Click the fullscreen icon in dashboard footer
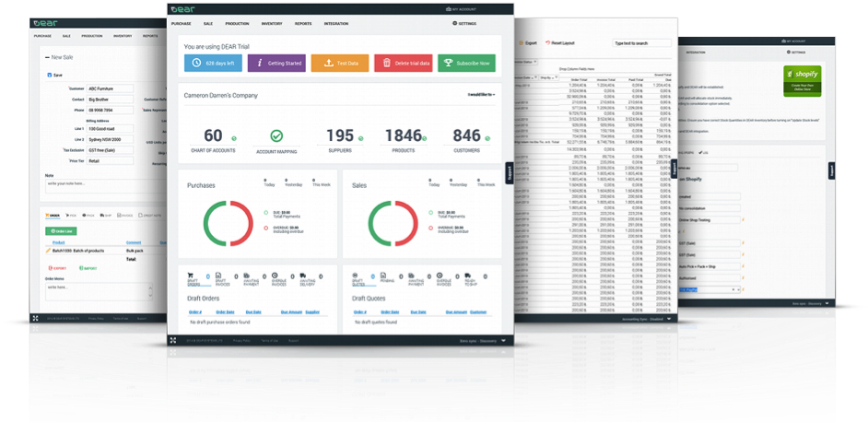The width and height of the screenshot is (868, 423). coord(172,340)
